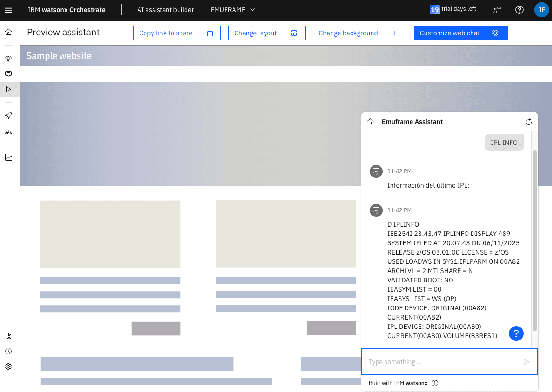Viewport: 552px width, 392px height.
Task: Select the Preview play icon in sidebar
Action: click(x=8, y=89)
